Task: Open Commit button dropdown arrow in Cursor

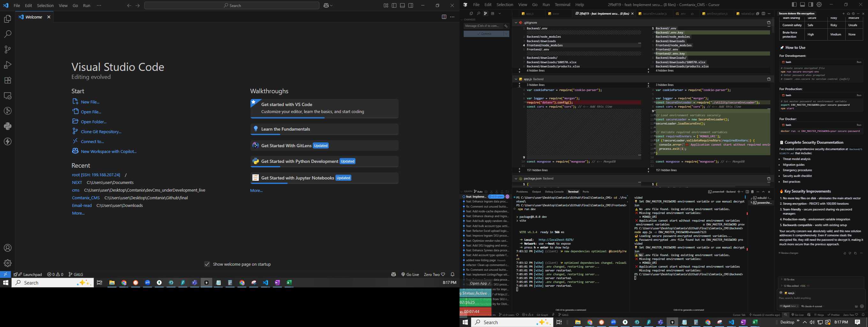Action: (506, 34)
